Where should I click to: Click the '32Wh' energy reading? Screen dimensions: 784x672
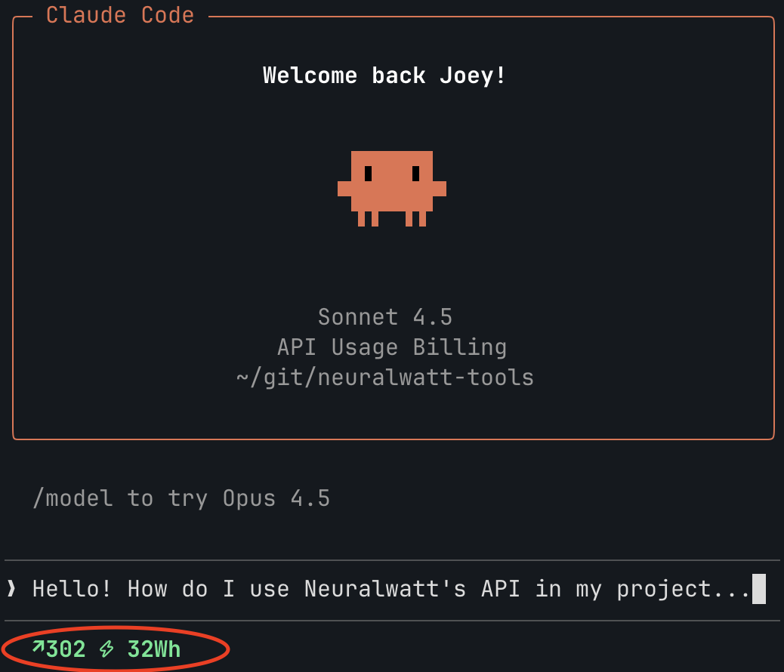click(x=154, y=649)
